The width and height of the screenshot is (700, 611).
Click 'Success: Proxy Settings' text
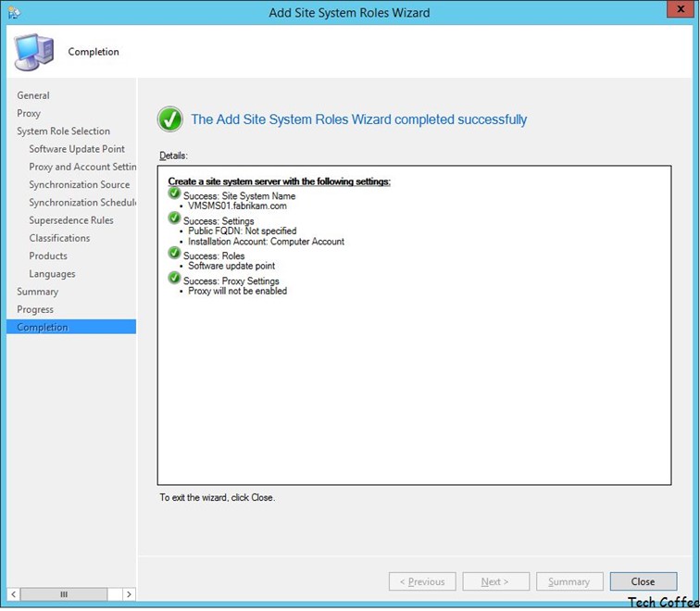click(231, 281)
